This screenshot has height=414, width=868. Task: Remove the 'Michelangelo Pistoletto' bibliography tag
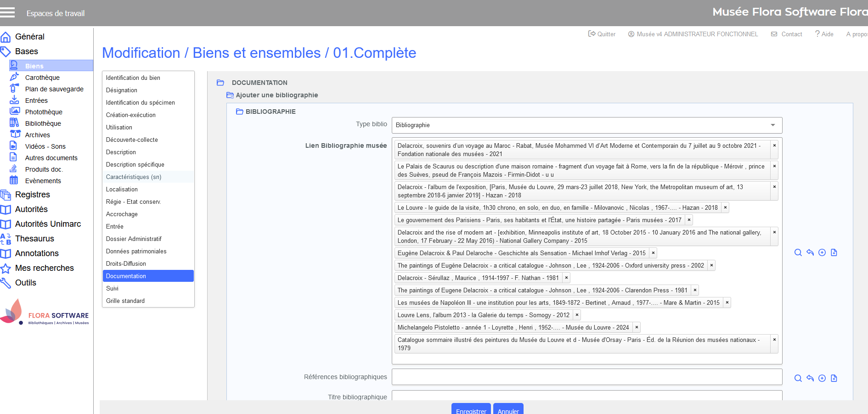tap(637, 327)
